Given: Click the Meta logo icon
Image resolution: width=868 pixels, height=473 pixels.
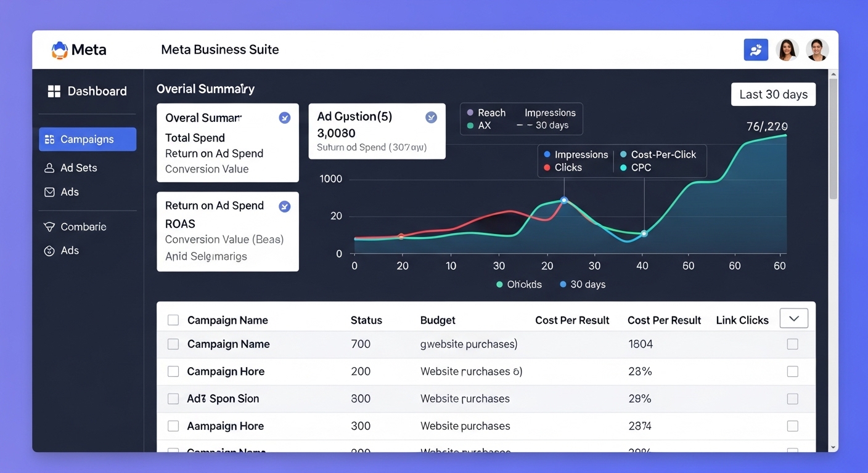Looking at the screenshot, I should (59, 50).
